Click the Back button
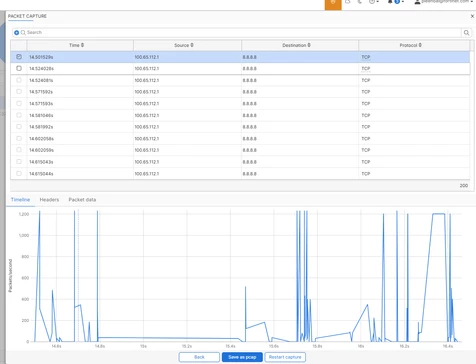The width and height of the screenshot is (476, 364). tap(199, 357)
